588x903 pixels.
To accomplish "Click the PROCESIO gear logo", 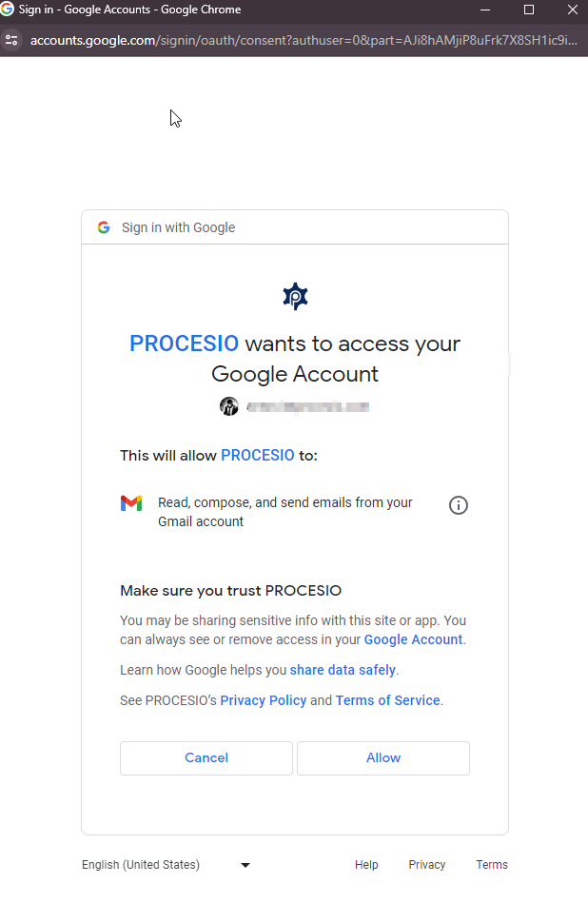I will pos(295,296).
